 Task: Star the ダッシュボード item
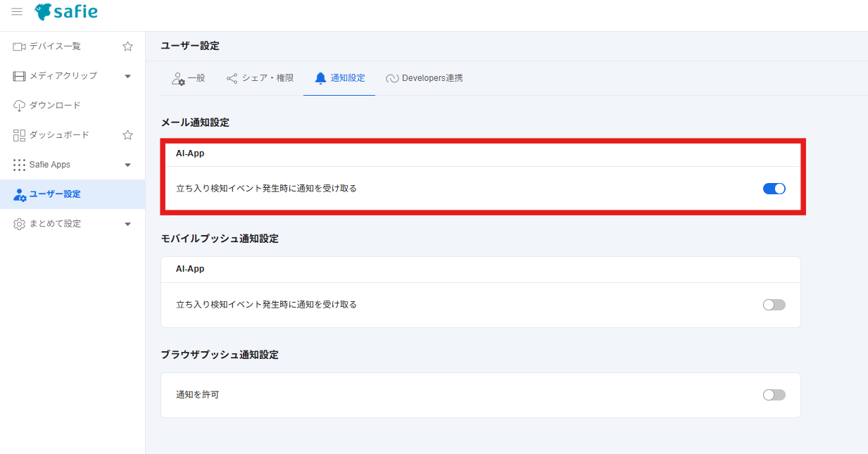click(127, 134)
